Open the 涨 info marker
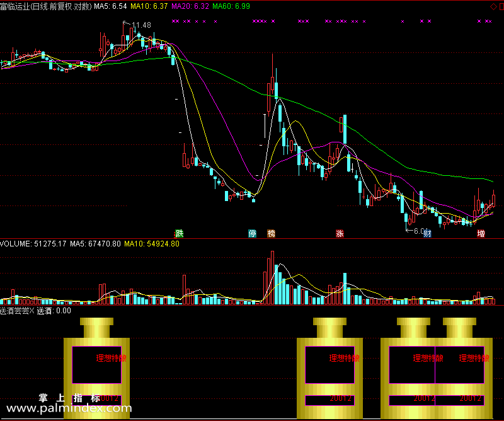The width and height of the screenshot is (504, 421). tap(340, 233)
